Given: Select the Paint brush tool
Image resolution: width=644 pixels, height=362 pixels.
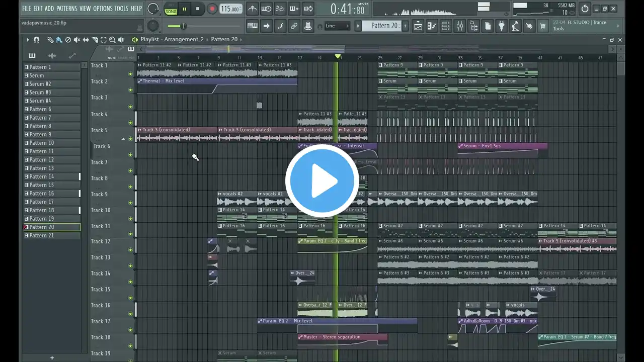Looking at the screenshot, I should (x=59, y=40).
